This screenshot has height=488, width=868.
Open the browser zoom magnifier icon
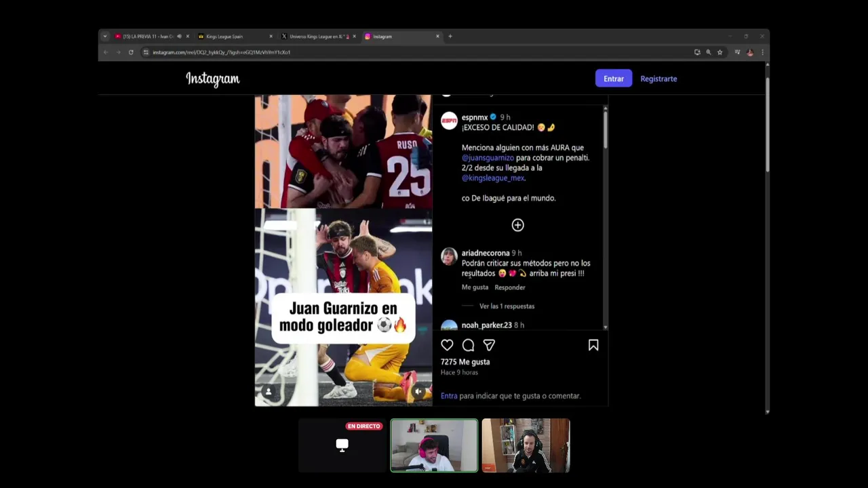coord(709,52)
